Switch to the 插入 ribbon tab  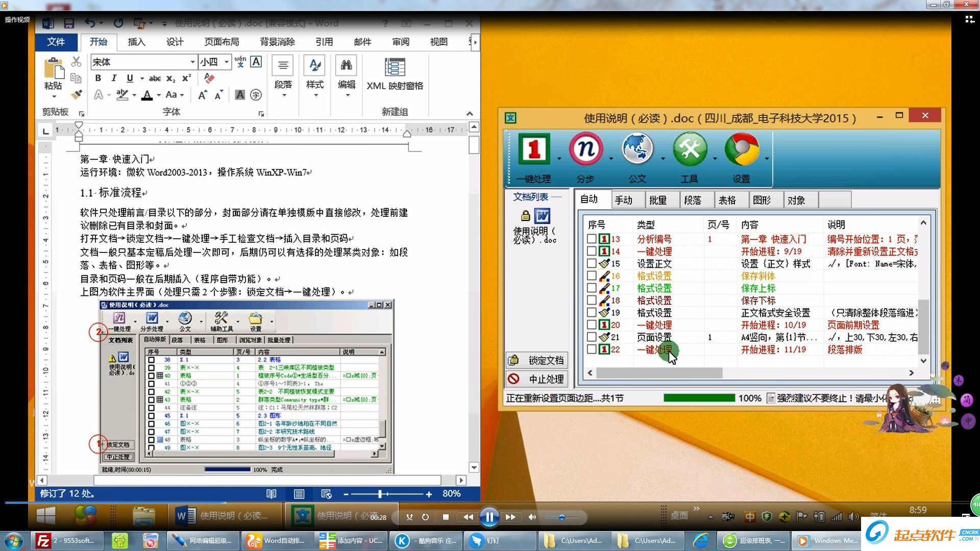click(x=136, y=42)
